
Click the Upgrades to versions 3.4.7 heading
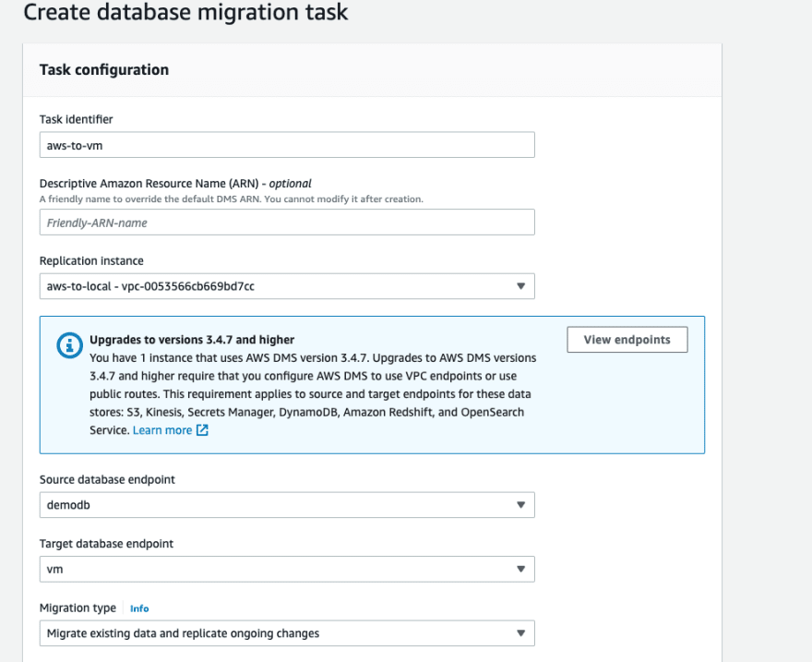(192, 340)
